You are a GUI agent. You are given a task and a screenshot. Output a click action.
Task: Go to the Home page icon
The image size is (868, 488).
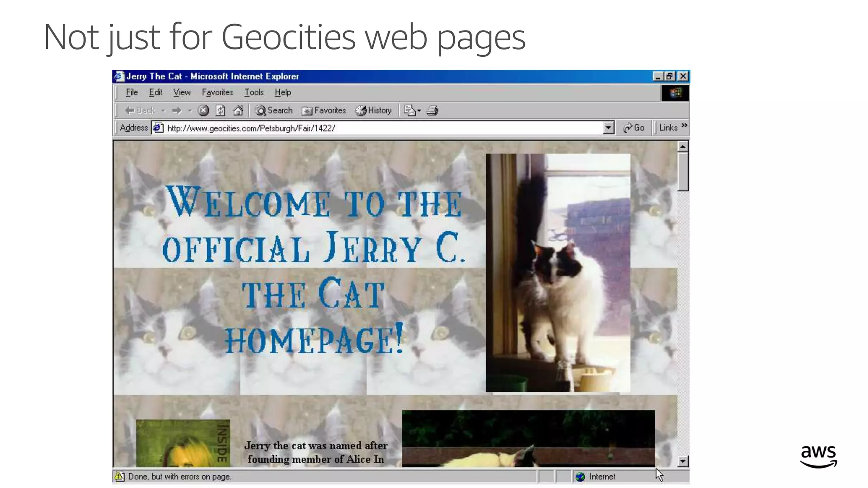click(x=238, y=111)
